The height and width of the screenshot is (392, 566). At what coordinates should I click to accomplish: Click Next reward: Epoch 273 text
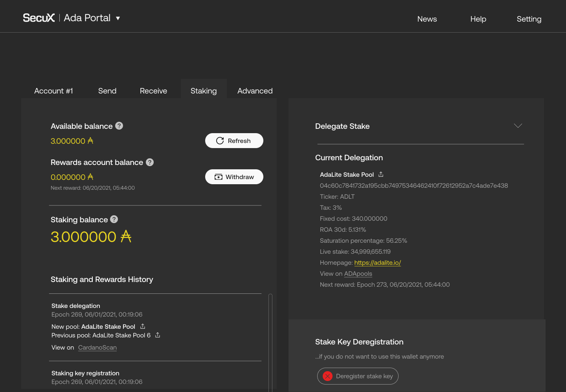[385, 284]
